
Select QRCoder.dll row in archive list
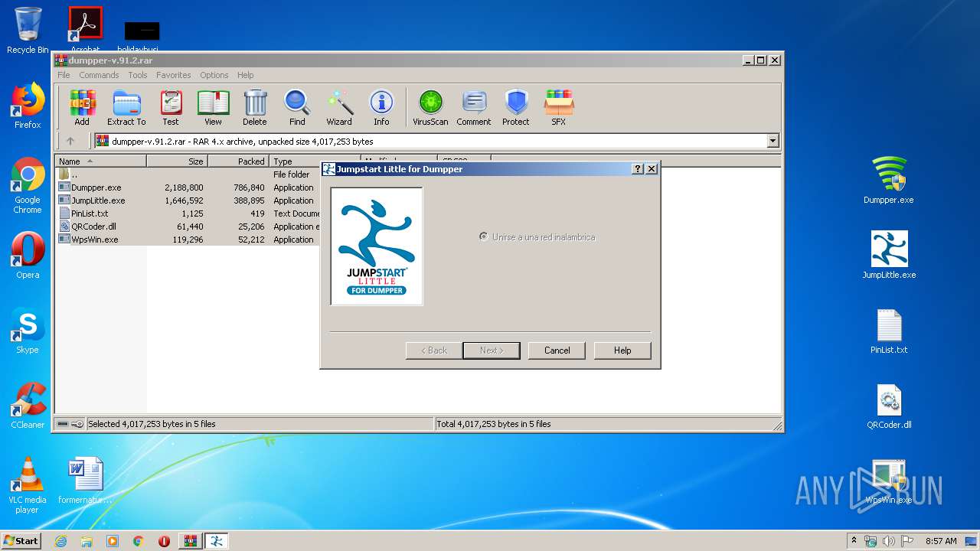coord(188,227)
